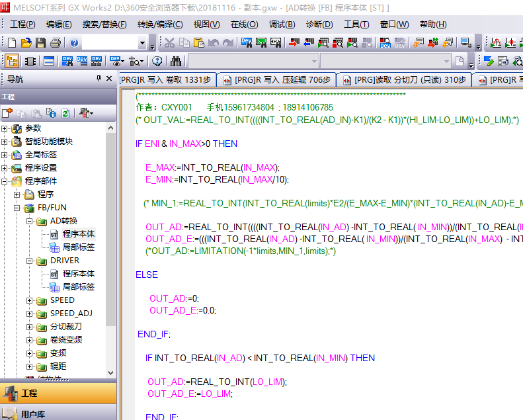
Task: Click the Cut scissors icon
Action: click(169, 43)
